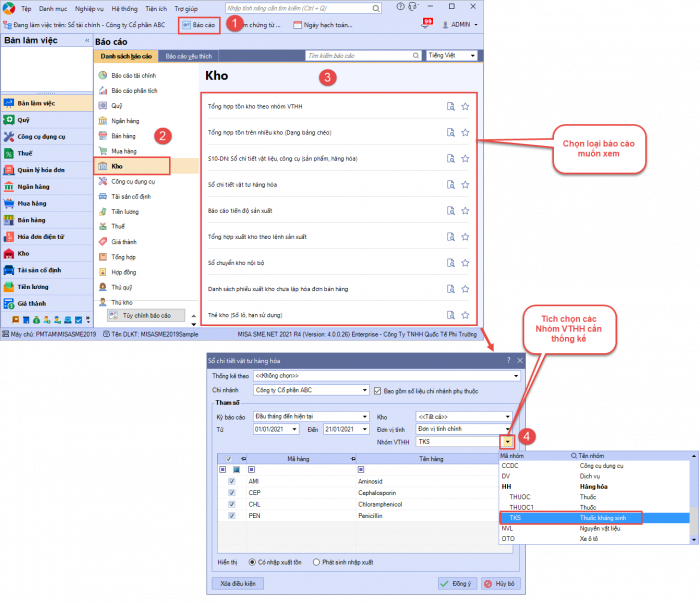Viewport: 700px width, 603px height.
Task: Open the Giá thành report category
Action: coord(124,241)
